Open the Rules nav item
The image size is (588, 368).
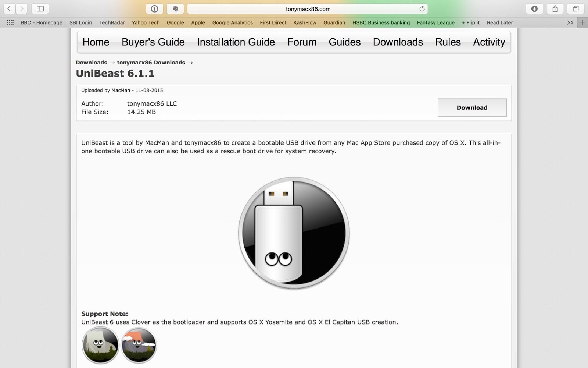point(448,42)
